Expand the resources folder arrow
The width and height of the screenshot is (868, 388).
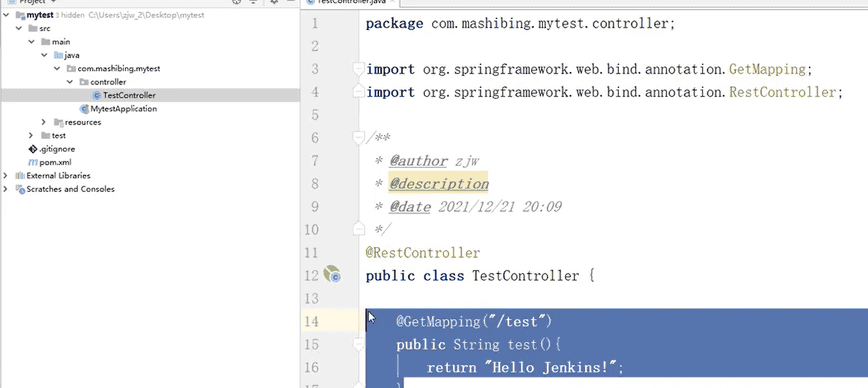43,122
